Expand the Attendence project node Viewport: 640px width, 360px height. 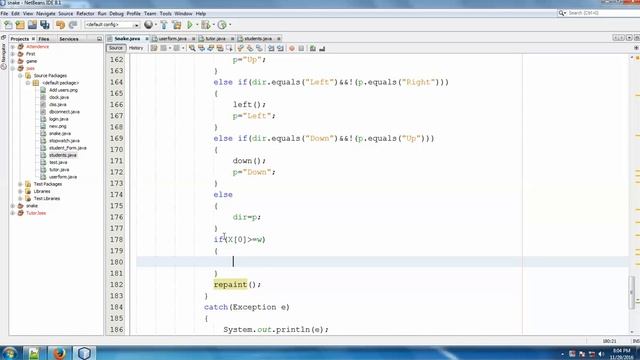coord(13,47)
